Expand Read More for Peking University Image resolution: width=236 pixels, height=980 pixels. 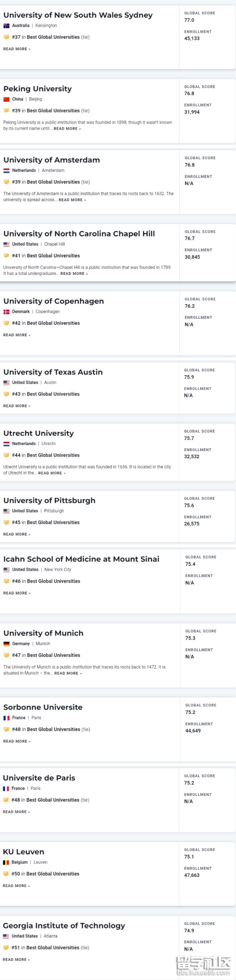coord(67,129)
